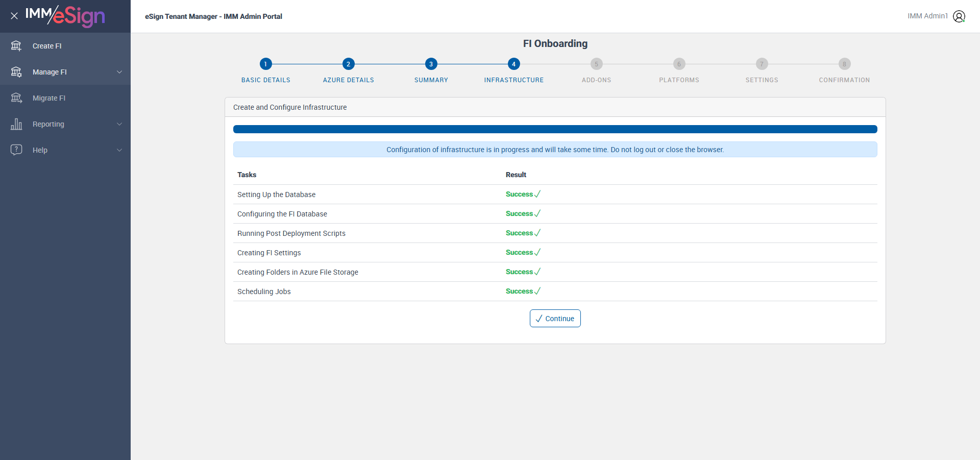Click the eSign Tenant Manager portal title
This screenshot has width=980, height=460.
pyautogui.click(x=213, y=16)
